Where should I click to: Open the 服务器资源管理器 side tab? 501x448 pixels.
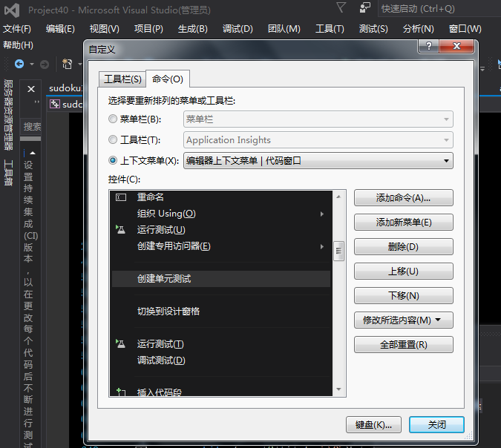tap(9, 115)
